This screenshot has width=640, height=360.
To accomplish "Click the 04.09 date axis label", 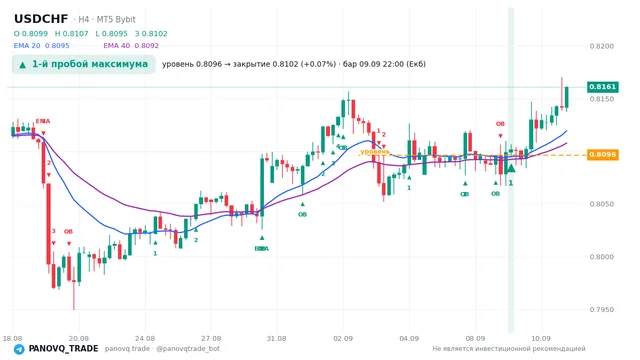I will pos(409,338).
